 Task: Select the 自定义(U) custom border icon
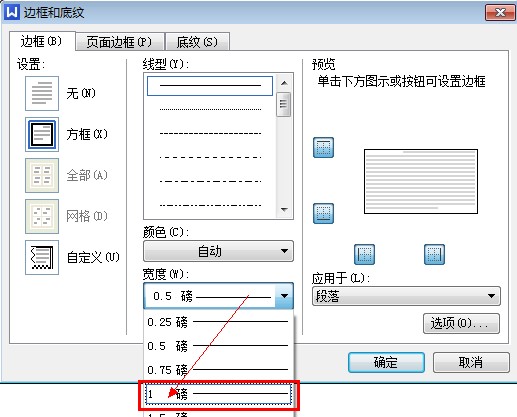tap(42, 257)
